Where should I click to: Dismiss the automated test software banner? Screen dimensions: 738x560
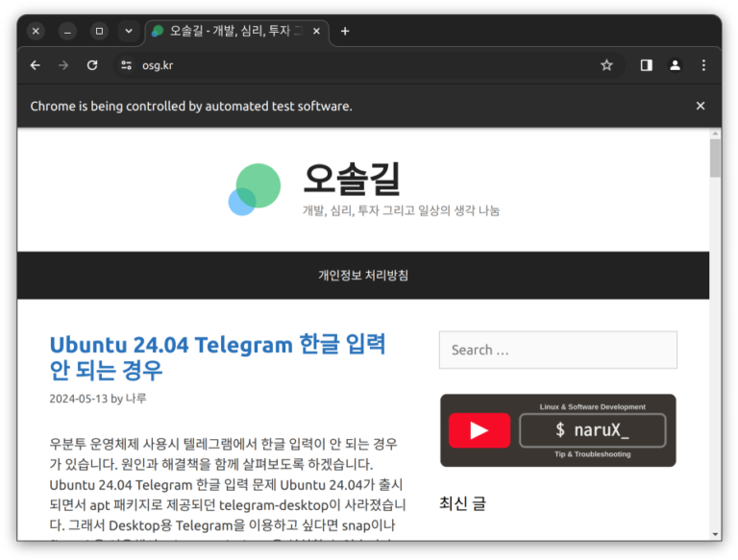[701, 106]
